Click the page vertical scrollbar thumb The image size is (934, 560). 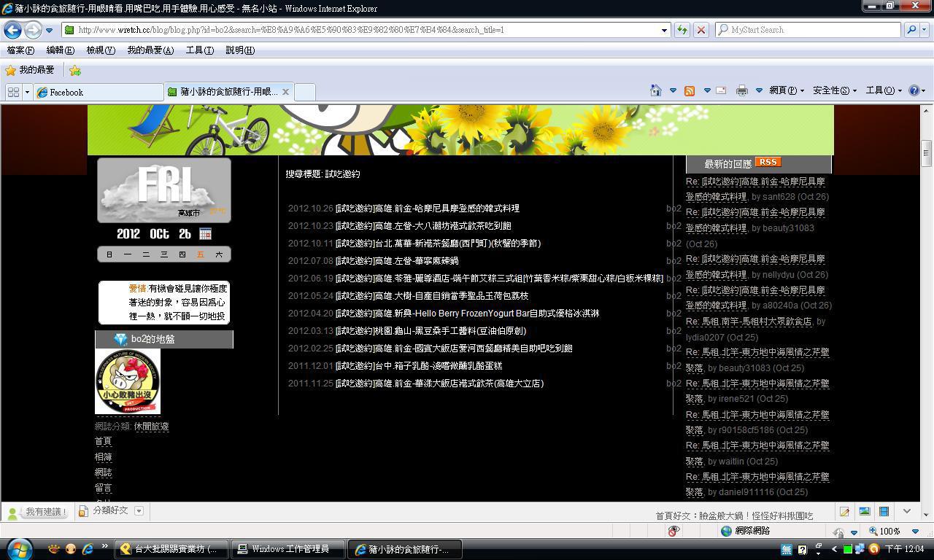tap(927, 153)
